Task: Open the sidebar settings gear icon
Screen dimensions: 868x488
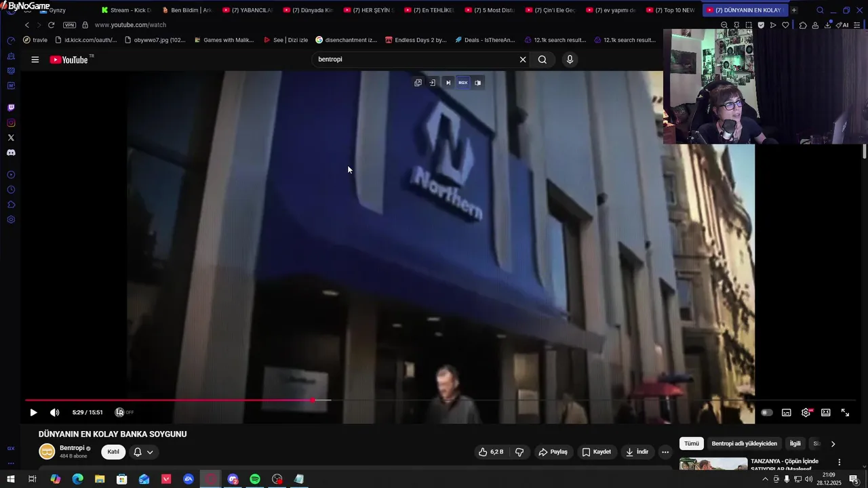Action: [x=11, y=220]
